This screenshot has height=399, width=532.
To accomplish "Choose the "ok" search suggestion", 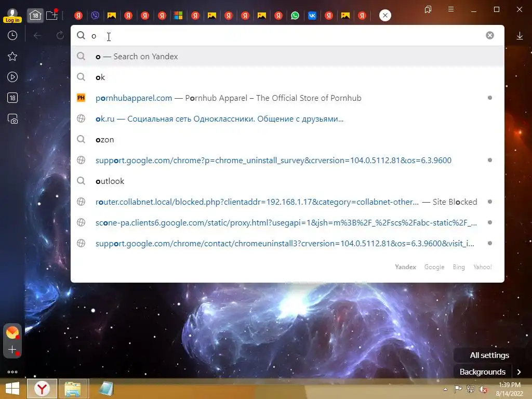I will (287, 77).
